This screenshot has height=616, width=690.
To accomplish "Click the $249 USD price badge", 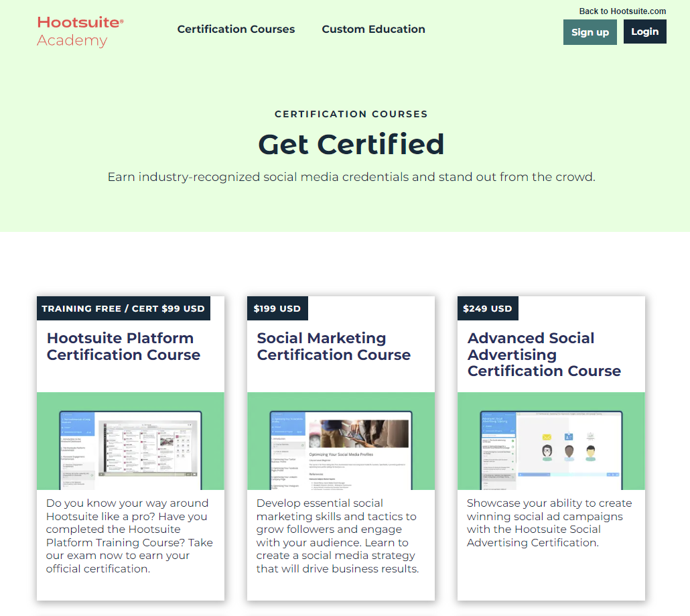I will (488, 308).
